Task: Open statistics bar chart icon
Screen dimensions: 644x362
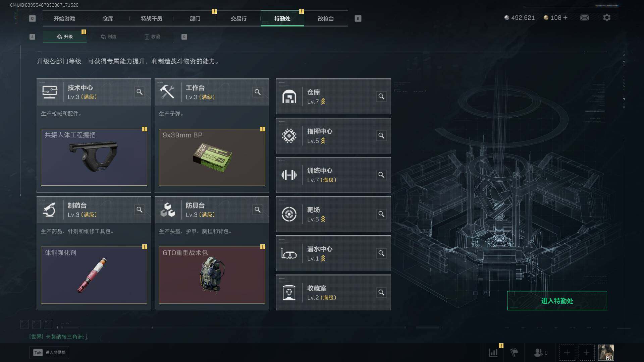Action: pyautogui.click(x=493, y=353)
